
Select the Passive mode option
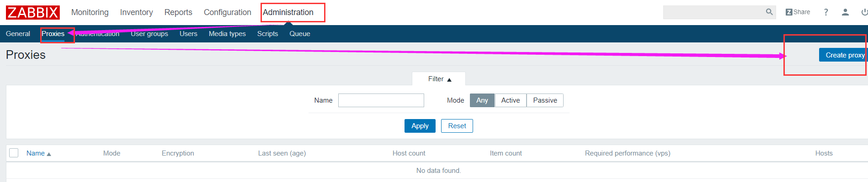[x=545, y=100]
